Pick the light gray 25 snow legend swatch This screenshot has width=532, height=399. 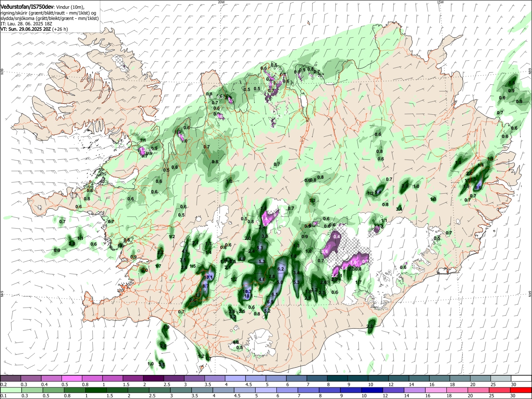pos(501,378)
